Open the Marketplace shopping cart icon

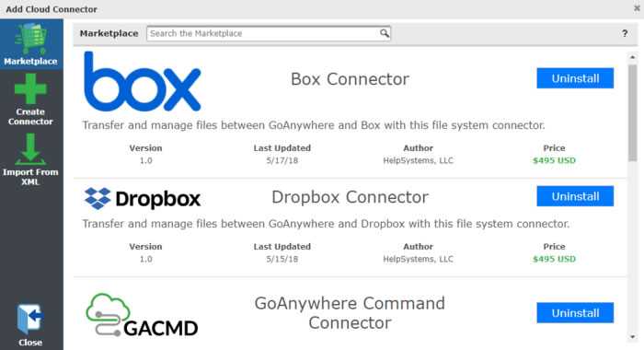click(x=30, y=39)
